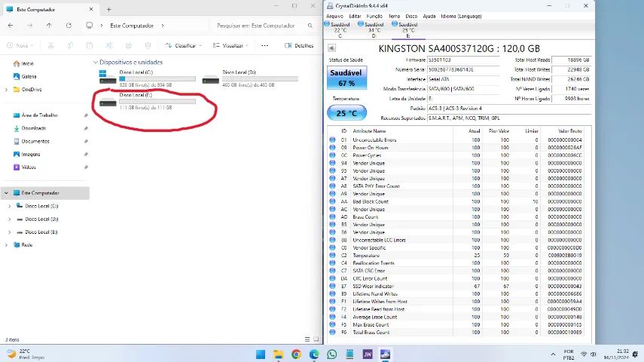Screen dimensions: 644x362
Task: Click the Delete trash icon in Explorer toolbar
Action: 148,45
